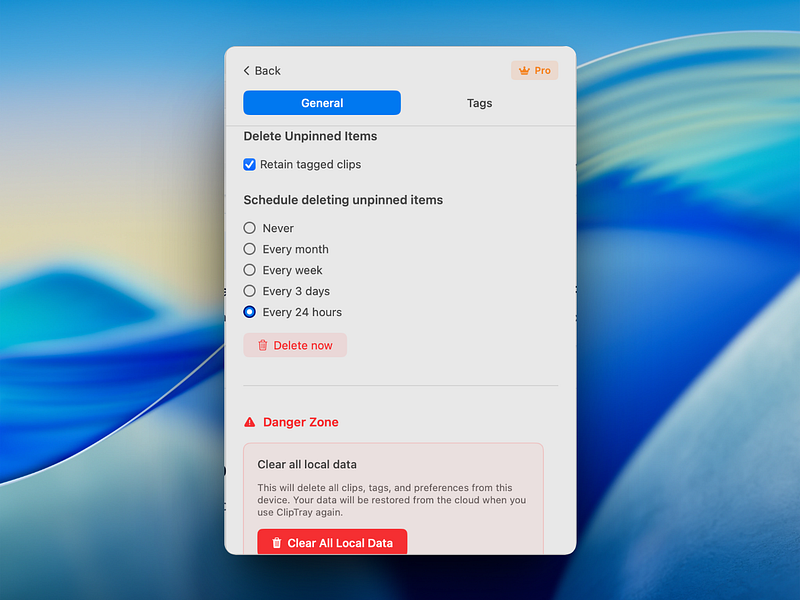Click the Danger Zone warning triangle icon
Image resolution: width=800 pixels, height=600 pixels.
249,422
